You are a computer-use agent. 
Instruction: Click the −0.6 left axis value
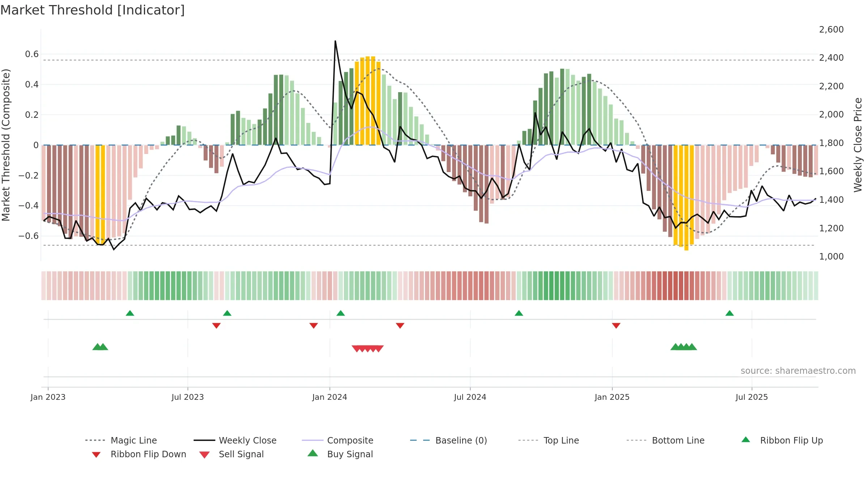[29, 236]
